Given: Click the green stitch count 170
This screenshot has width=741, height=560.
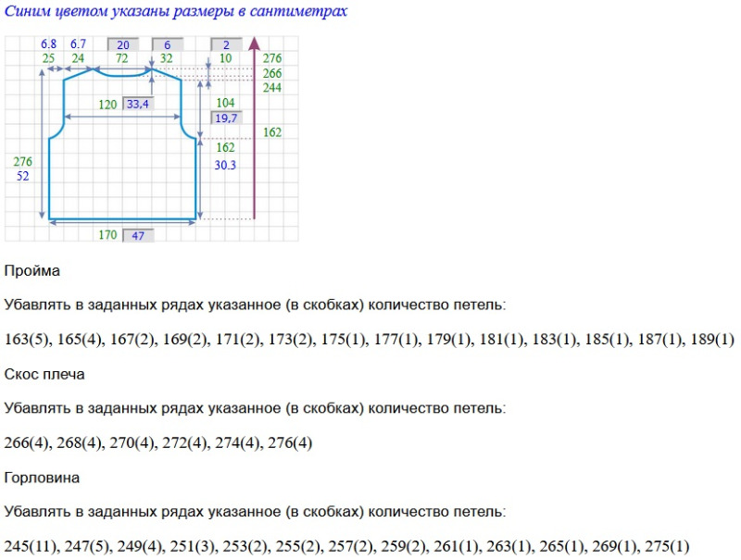Looking at the screenshot, I should point(108,235).
